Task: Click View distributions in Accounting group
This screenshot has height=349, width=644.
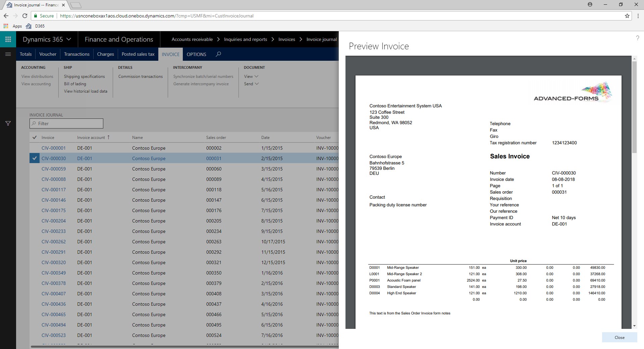Action: pos(37,77)
